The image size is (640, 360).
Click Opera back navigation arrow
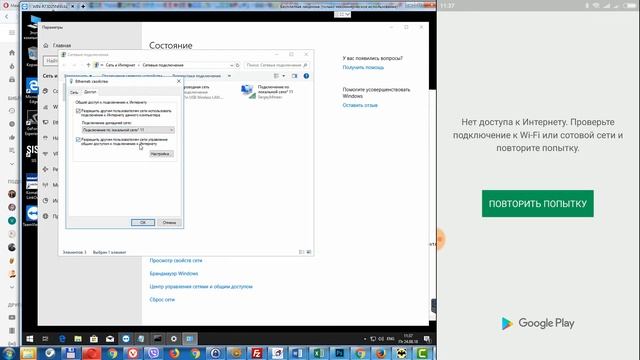pos(7,17)
